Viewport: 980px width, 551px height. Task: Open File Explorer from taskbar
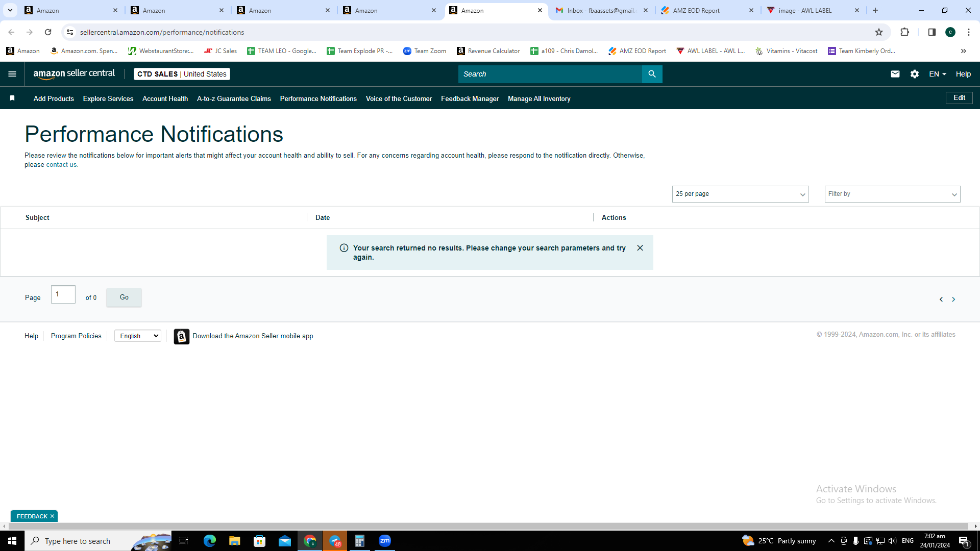pyautogui.click(x=234, y=541)
